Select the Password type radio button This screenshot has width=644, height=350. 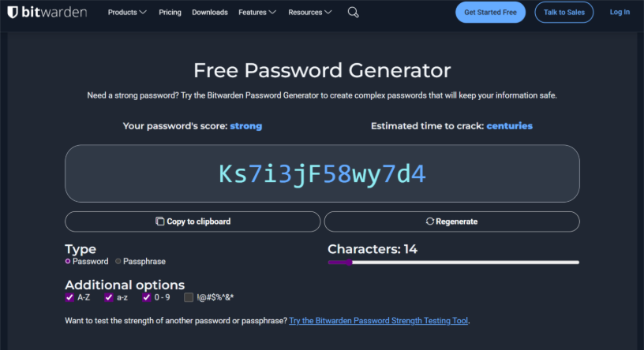coord(68,261)
